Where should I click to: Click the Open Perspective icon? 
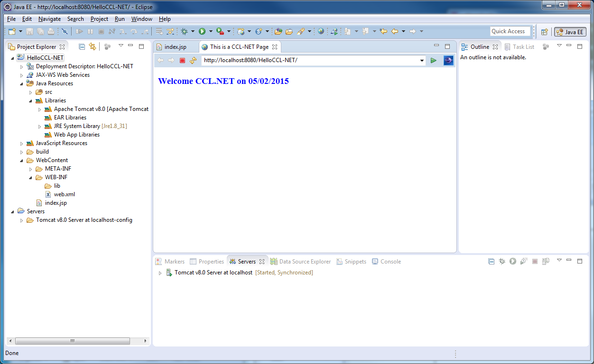tap(544, 32)
